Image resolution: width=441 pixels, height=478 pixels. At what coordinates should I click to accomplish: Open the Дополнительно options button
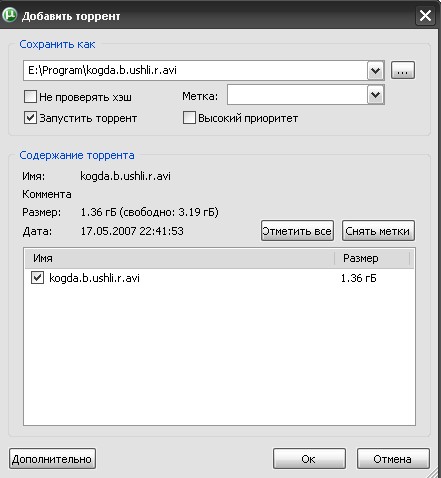[x=52, y=459]
